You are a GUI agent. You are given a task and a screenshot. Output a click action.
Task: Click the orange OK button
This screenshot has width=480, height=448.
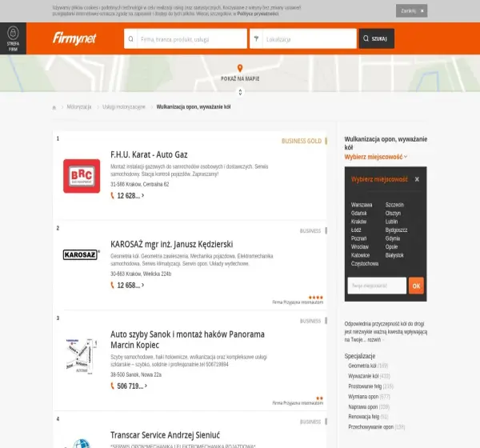[x=416, y=286]
